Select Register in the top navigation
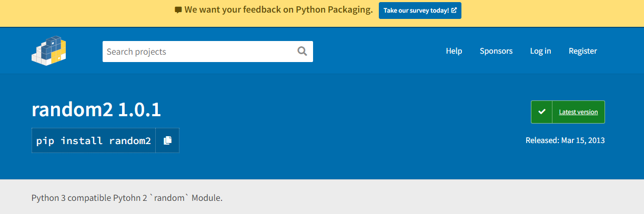 coord(582,51)
